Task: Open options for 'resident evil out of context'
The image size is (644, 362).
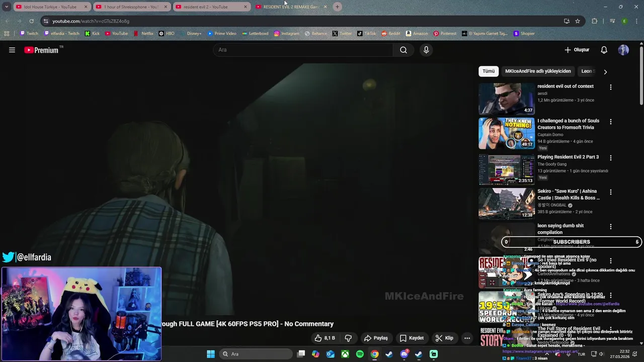Action: tap(611, 87)
